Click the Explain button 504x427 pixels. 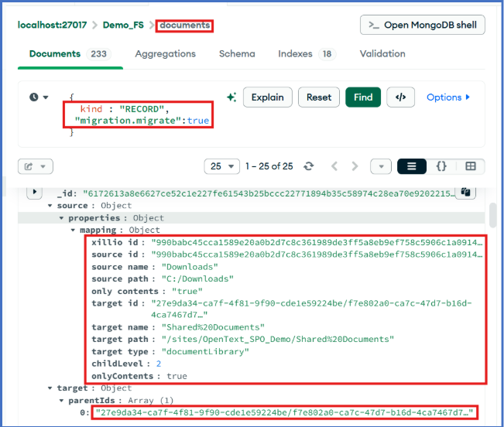tap(267, 97)
